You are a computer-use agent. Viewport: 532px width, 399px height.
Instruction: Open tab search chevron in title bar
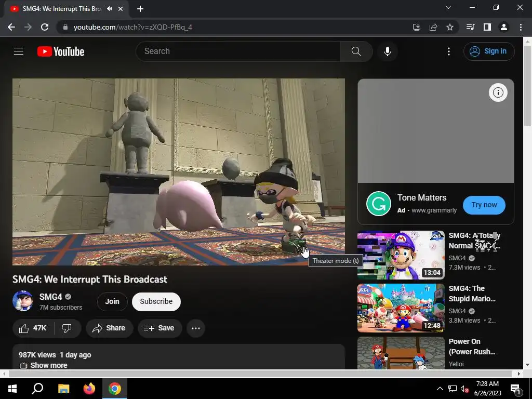pos(448,7)
